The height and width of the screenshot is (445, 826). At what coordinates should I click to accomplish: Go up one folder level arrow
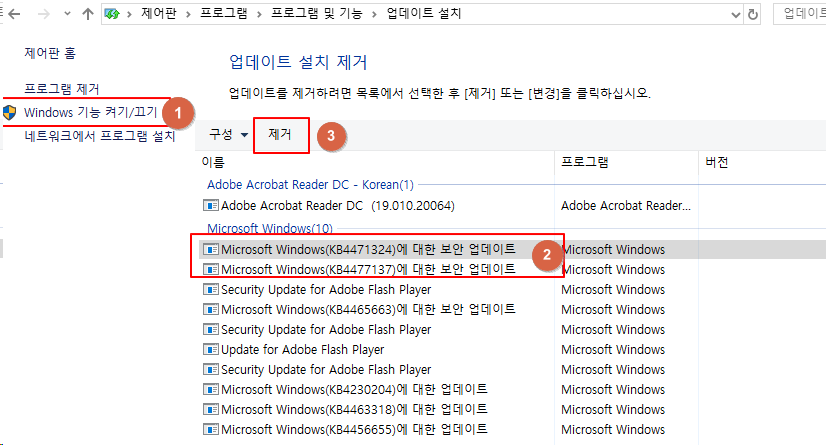[88, 14]
